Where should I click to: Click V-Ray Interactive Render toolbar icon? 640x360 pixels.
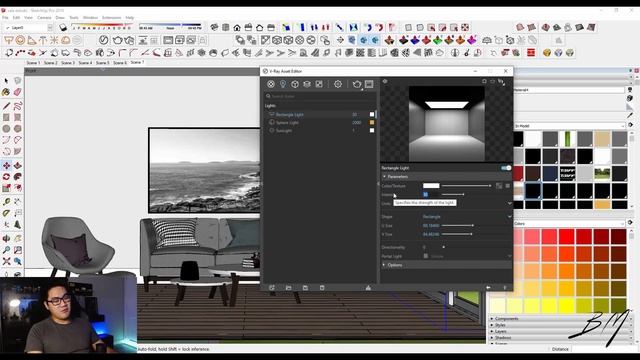(x=129, y=40)
